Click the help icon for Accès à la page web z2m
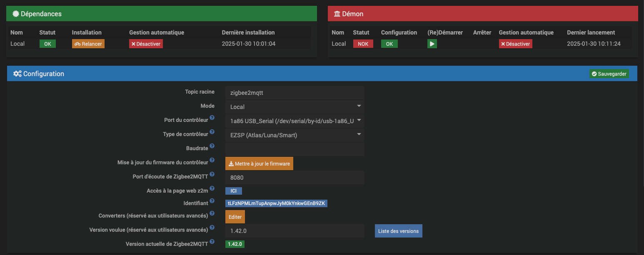 pos(212,188)
